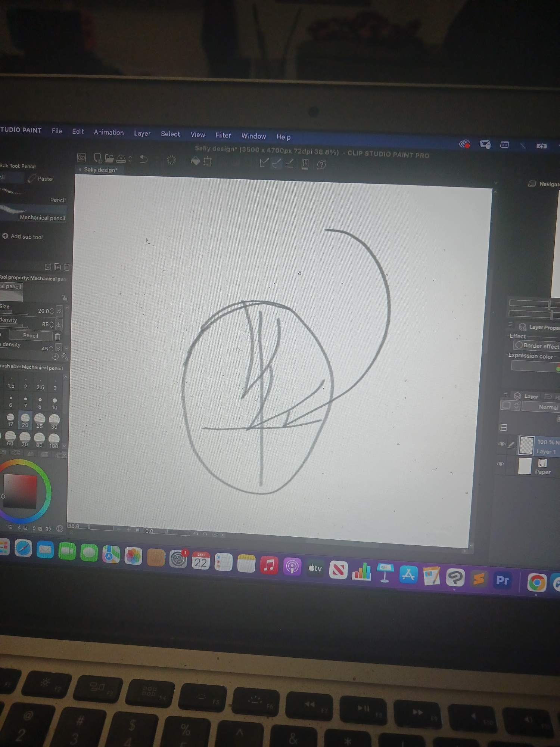Open the Clip Studio launcher icon
Viewport: 560px width, 747px height.
(x=81, y=158)
